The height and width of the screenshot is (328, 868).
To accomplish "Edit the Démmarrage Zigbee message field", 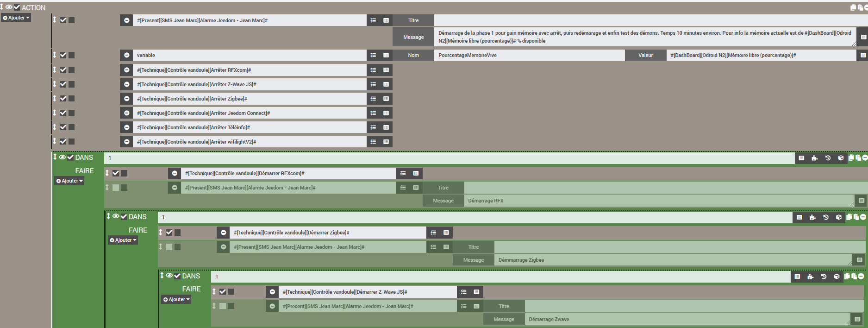I will pos(674,260).
